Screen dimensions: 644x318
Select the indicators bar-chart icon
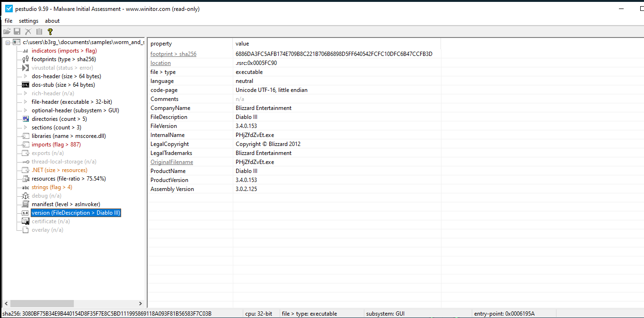pyautogui.click(x=26, y=51)
